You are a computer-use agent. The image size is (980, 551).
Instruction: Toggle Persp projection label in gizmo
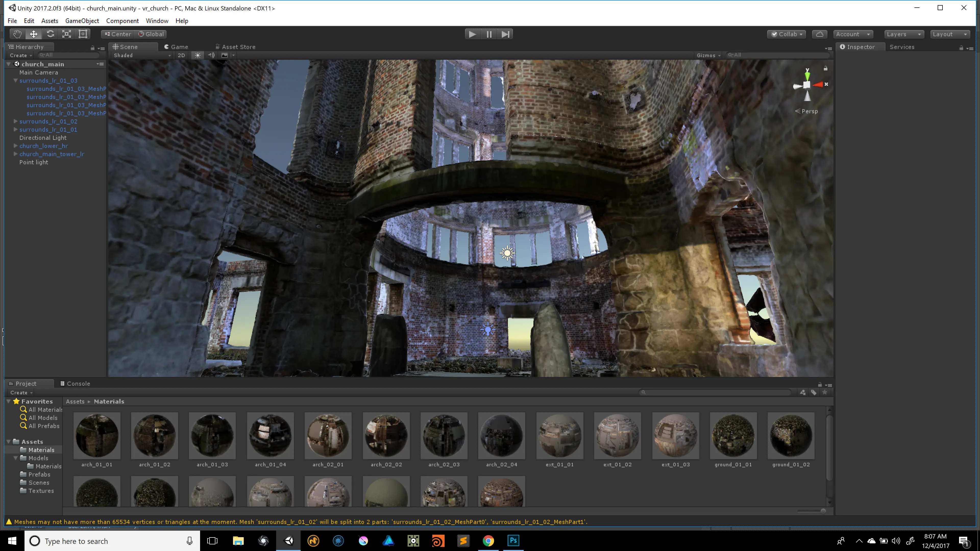(806, 111)
